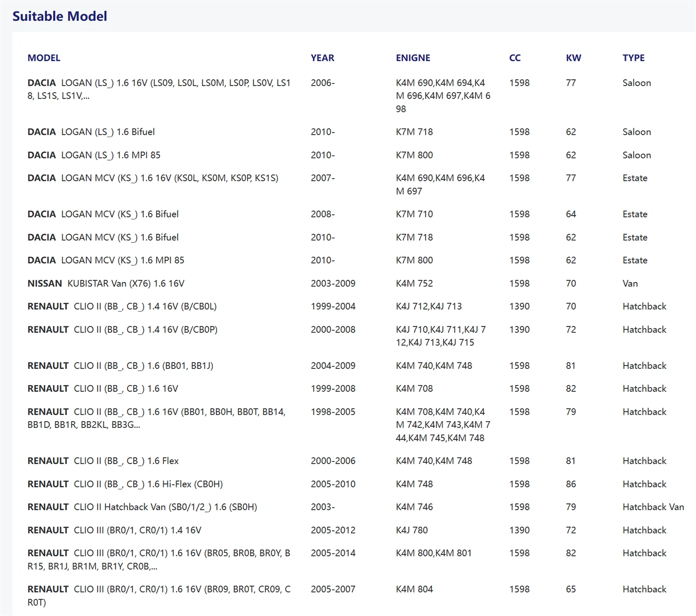
Task: Click KW value 65
Action: [571, 589]
